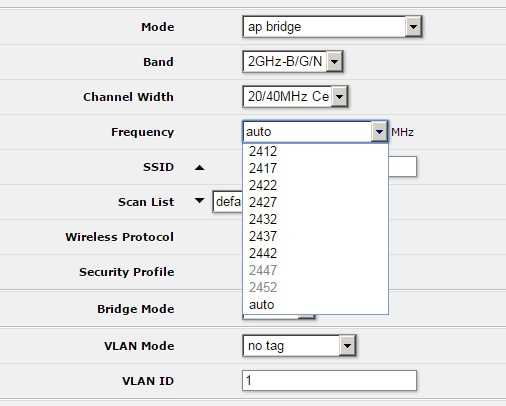Open the Band dropdown arrow

tap(334, 61)
